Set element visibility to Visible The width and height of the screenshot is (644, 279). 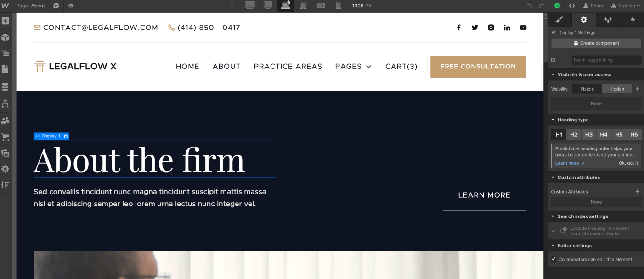coord(586,89)
